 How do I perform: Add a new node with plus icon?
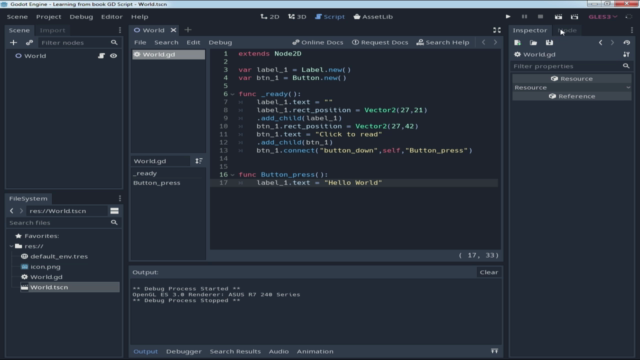[13, 42]
